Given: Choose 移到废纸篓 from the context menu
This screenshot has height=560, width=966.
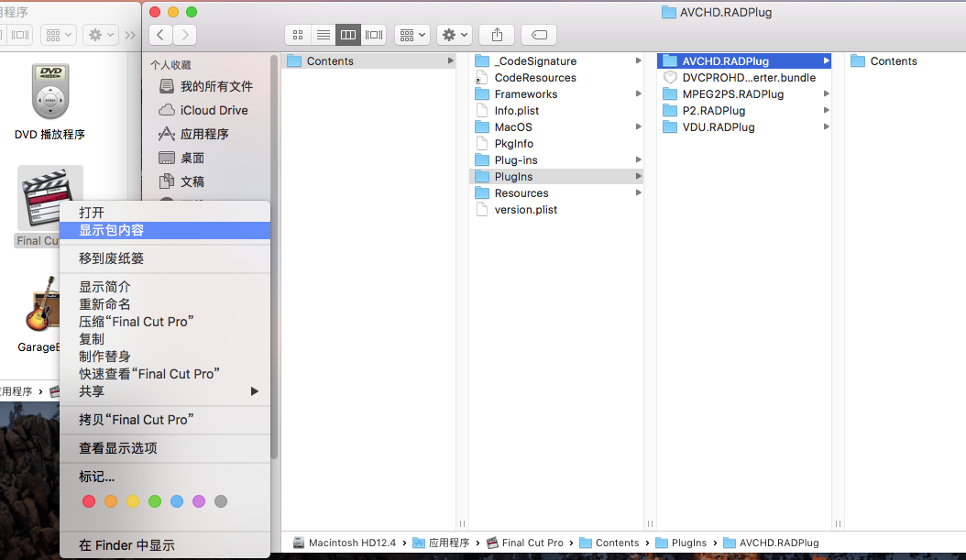Looking at the screenshot, I should click(x=165, y=258).
